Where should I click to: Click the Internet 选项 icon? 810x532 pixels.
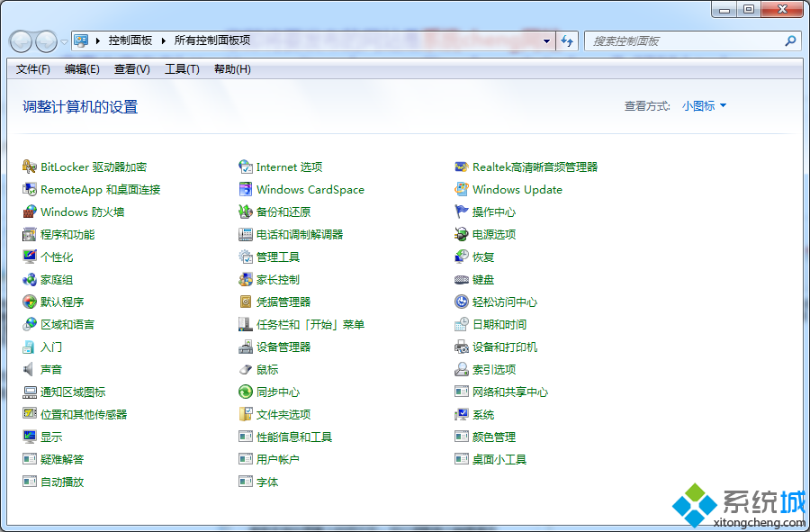[x=246, y=167]
